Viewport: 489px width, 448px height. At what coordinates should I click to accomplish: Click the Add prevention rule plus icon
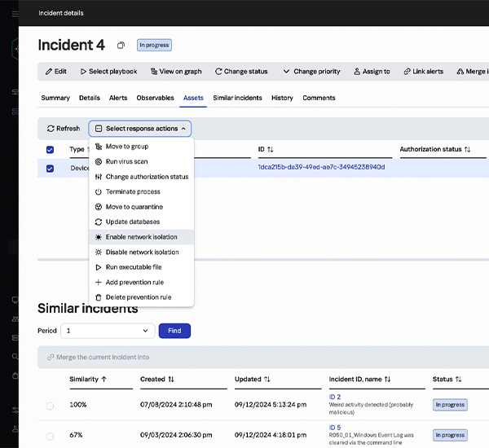pos(99,282)
